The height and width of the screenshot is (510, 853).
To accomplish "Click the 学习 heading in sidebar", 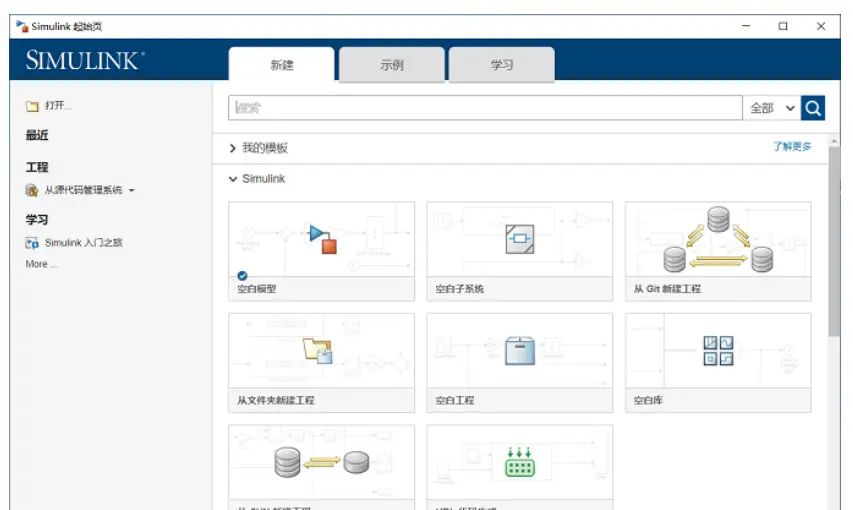I will click(37, 220).
